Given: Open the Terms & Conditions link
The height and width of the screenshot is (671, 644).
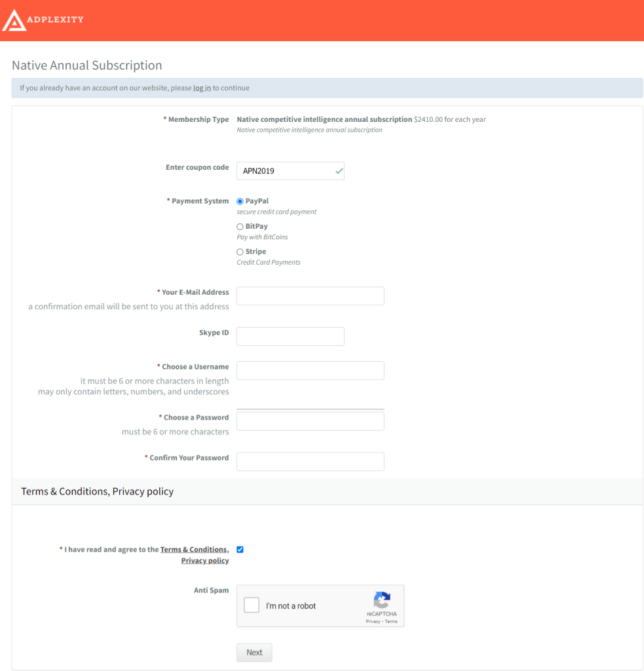Looking at the screenshot, I should [x=195, y=550].
